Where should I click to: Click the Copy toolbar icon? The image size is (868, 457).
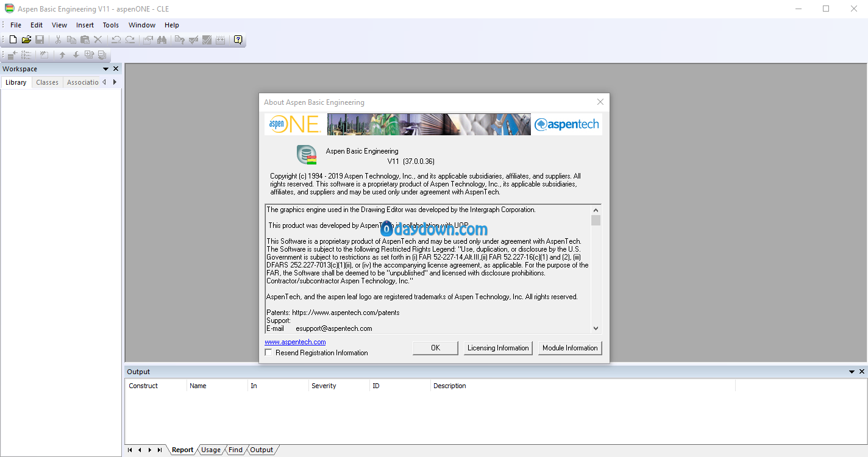[71, 40]
